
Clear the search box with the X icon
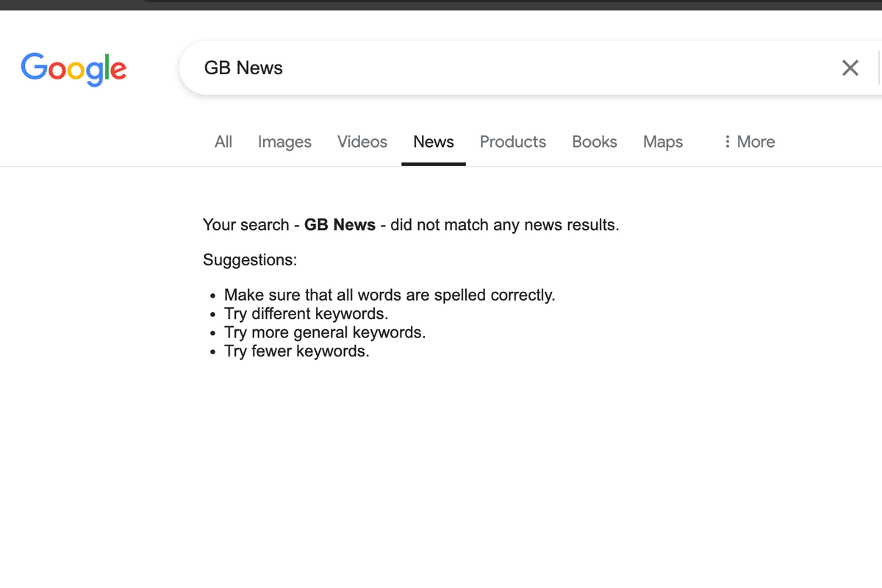point(850,68)
